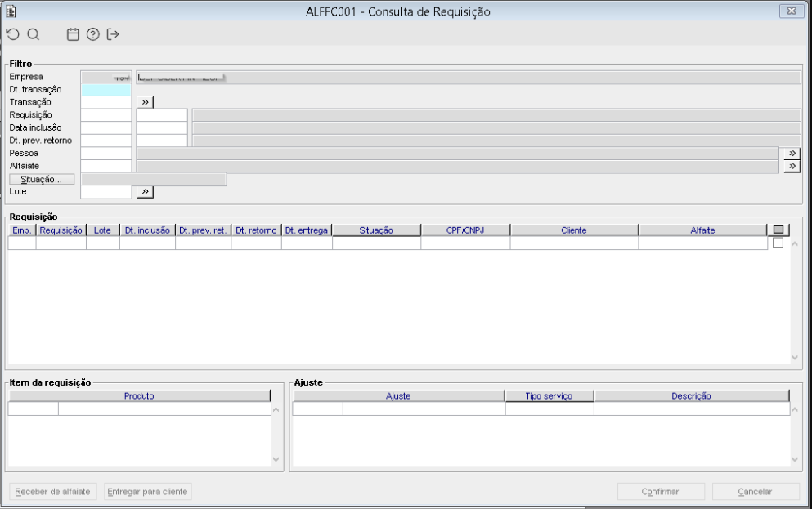Click the Transação input field
812x509 pixels.
pyautogui.click(x=106, y=102)
